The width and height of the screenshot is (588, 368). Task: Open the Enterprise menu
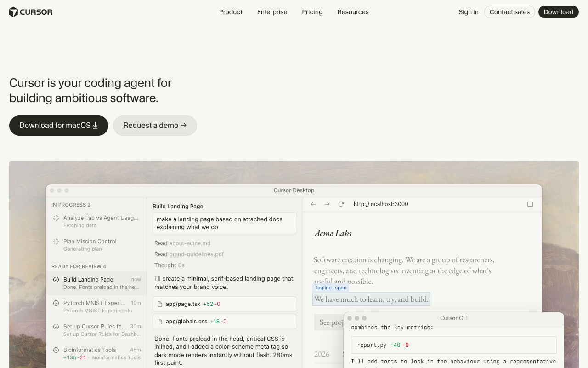tap(272, 12)
